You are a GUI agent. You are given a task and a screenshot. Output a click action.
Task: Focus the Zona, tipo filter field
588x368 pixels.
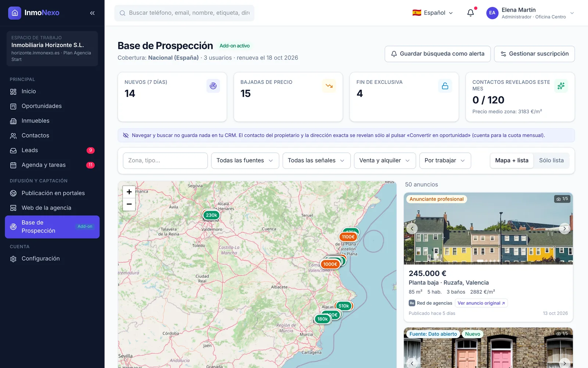coord(165,160)
